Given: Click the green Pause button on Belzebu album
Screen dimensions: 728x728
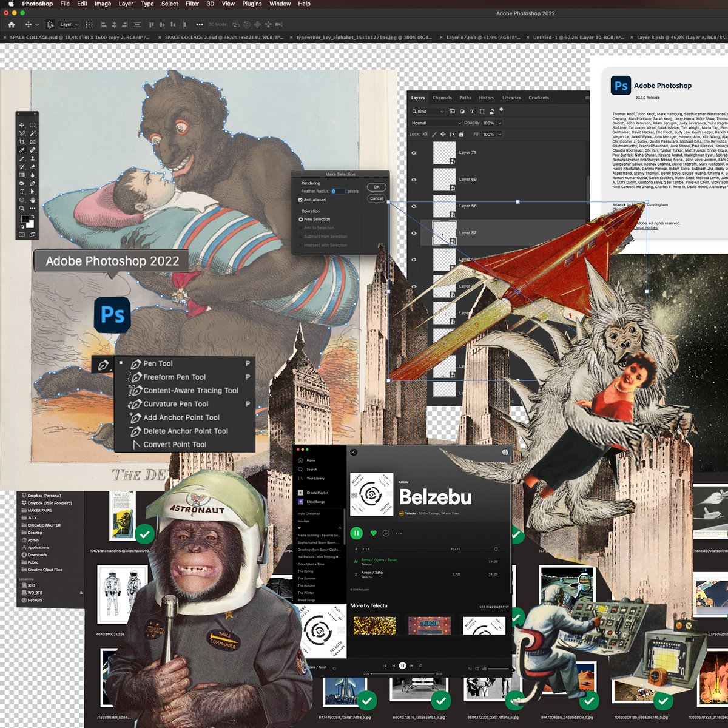Looking at the screenshot, I should (357, 533).
